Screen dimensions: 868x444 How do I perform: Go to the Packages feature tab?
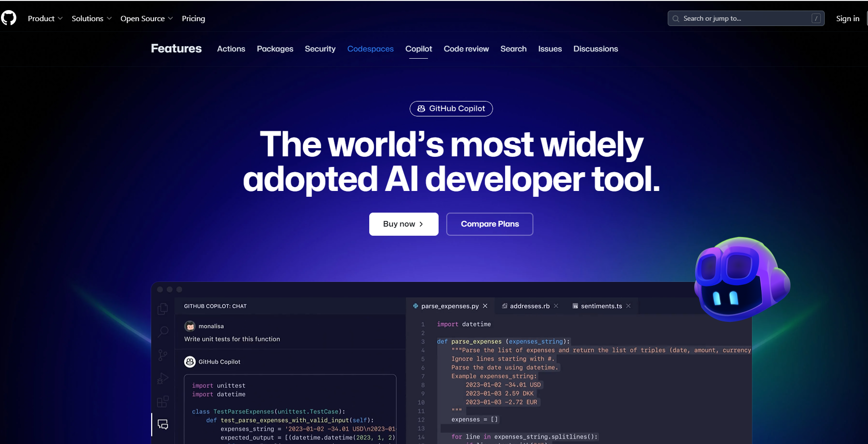(x=275, y=49)
